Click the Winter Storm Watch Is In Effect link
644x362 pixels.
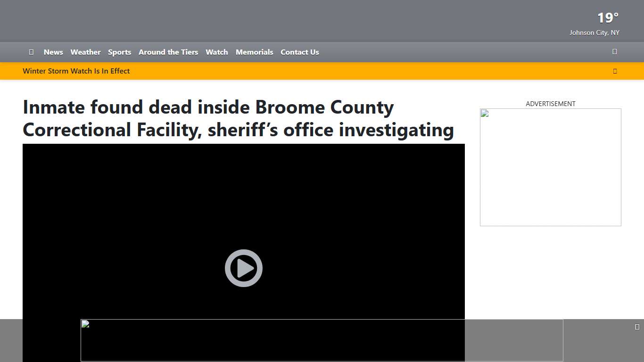tap(76, 71)
